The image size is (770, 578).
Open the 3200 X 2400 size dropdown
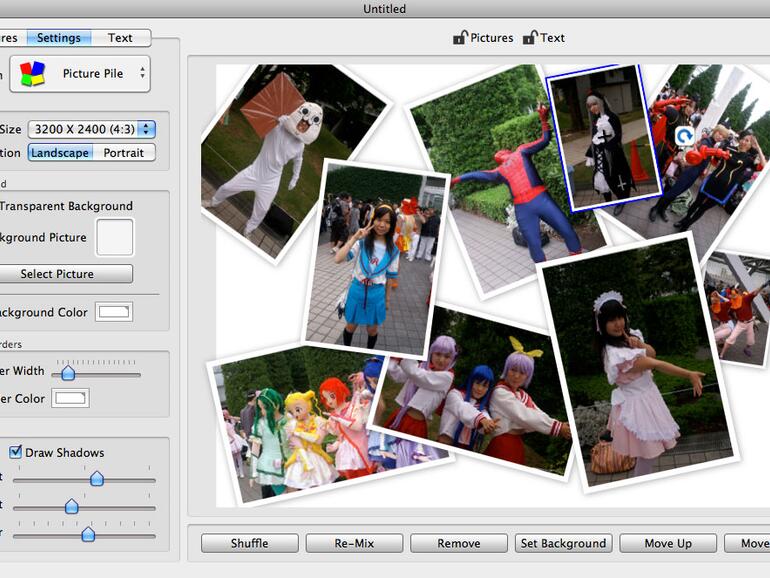point(91,129)
